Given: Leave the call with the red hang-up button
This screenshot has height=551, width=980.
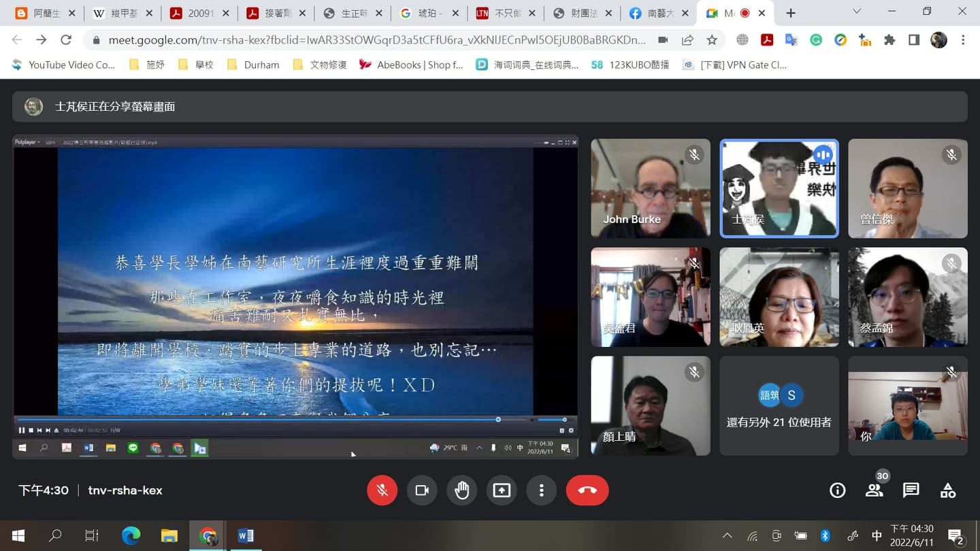Looking at the screenshot, I should tap(587, 490).
